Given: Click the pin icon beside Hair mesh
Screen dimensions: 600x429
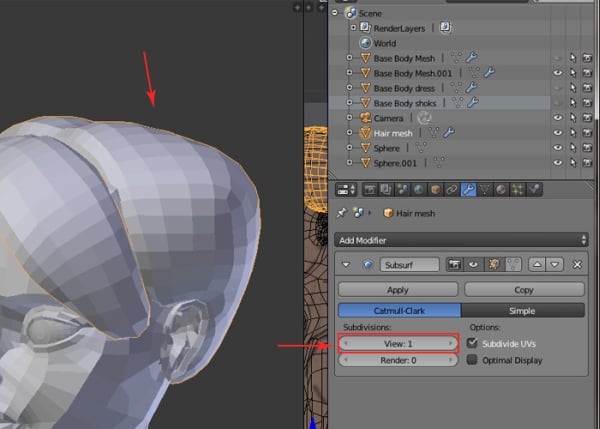Looking at the screenshot, I should point(342,212).
